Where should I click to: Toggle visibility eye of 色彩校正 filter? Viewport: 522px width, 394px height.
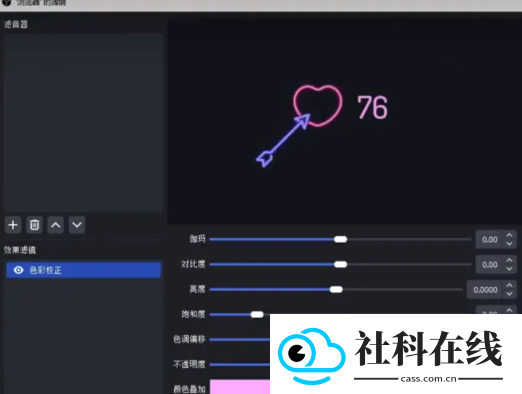(19, 270)
